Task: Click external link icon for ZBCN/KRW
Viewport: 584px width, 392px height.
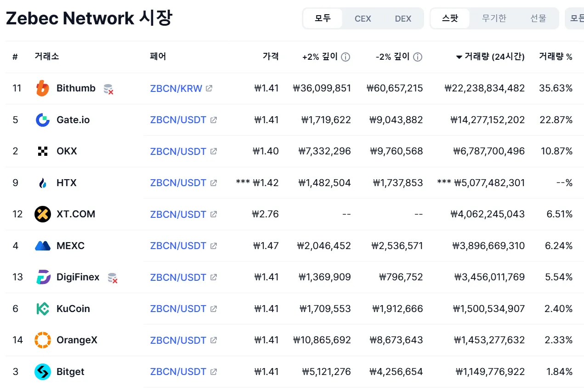Action: pyautogui.click(x=209, y=88)
